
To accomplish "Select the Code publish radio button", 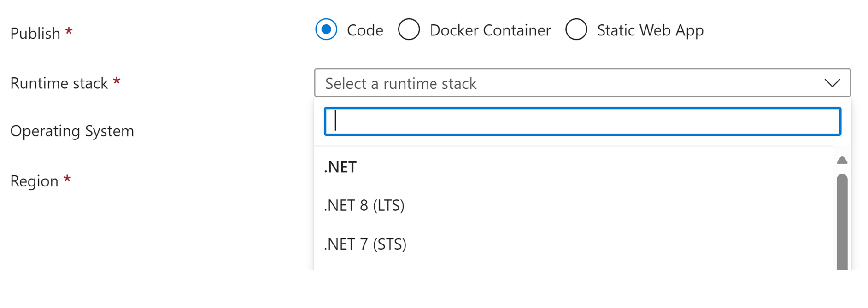I will tap(326, 29).
